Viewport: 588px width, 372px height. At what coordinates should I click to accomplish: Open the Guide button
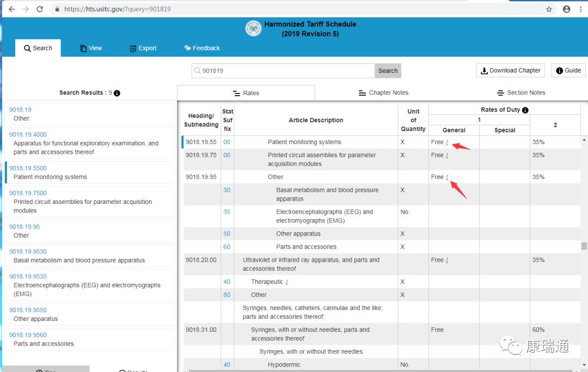pyautogui.click(x=568, y=70)
